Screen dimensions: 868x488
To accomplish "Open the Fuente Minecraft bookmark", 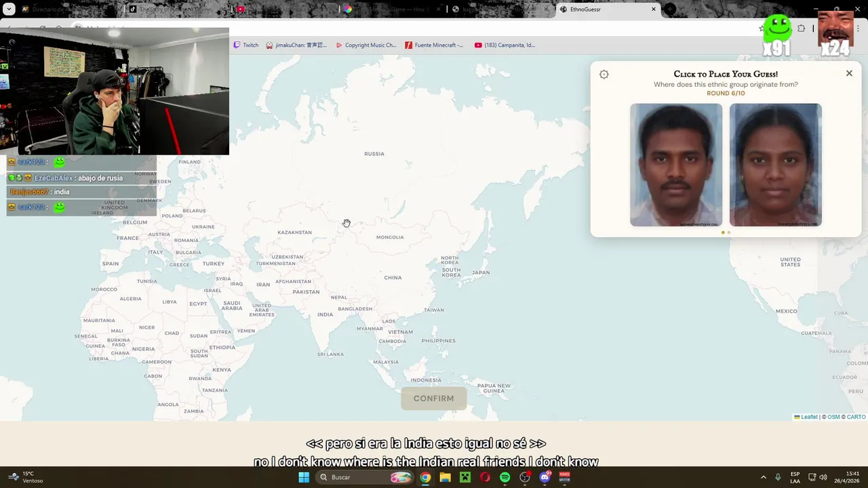I will [434, 45].
